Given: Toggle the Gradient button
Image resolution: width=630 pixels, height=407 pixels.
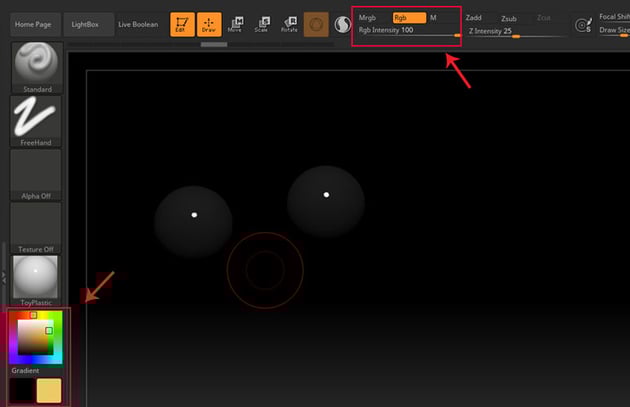Looking at the screenshot, I should pos(25,370).
